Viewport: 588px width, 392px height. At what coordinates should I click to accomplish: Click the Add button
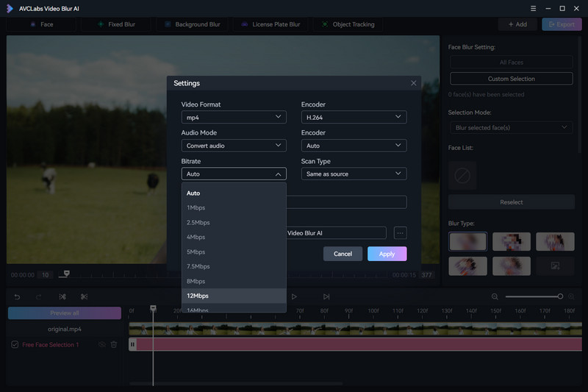click(517, 24)
